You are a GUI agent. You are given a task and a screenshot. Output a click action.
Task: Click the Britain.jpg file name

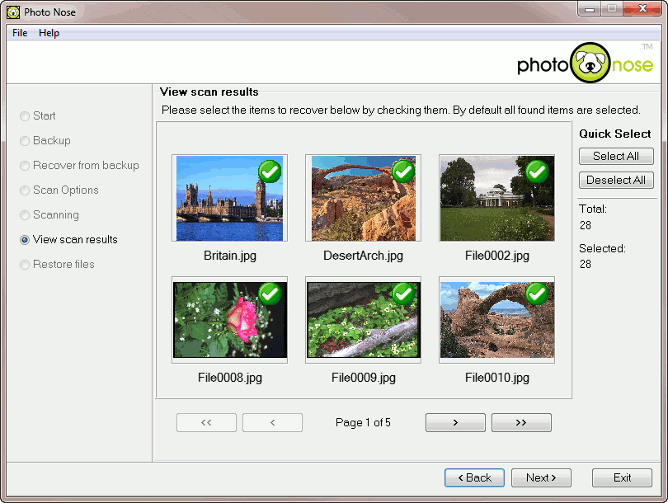[230, 256]
